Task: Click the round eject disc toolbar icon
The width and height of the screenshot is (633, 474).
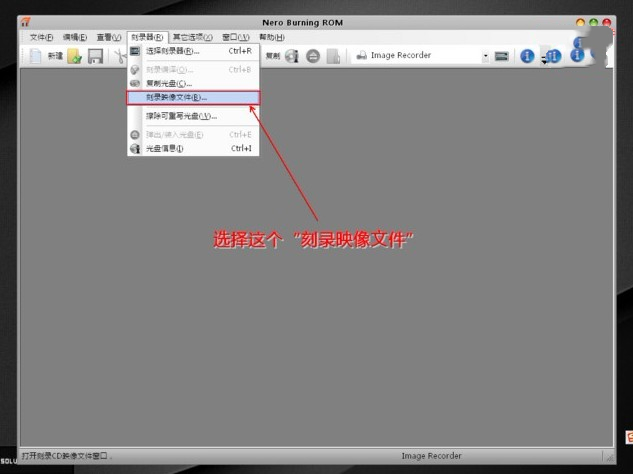Action: (x=313, y=56)
